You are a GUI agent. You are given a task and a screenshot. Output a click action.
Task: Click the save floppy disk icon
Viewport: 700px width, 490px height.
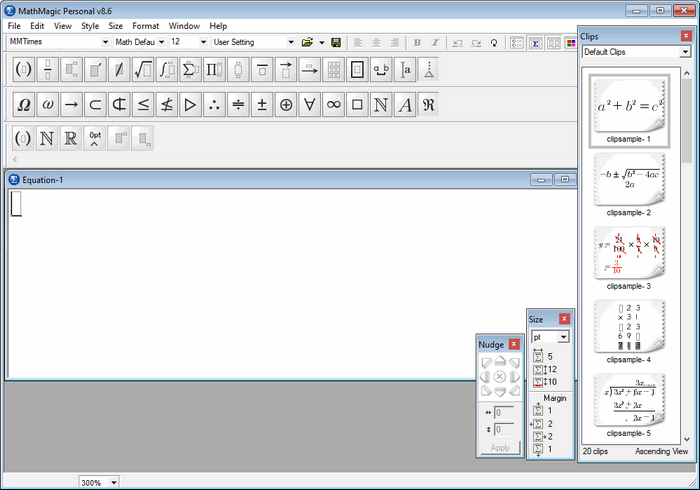pos(336,43)
